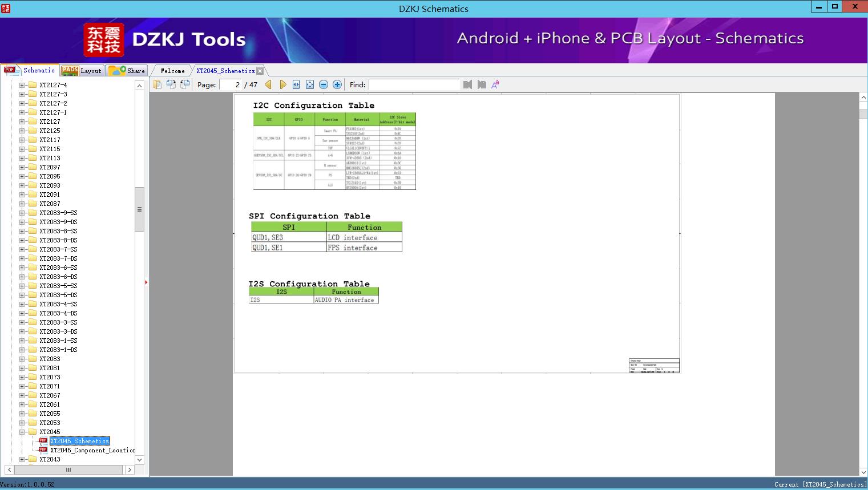Expand the XT2061 folder
Image resolution: width=868 pixels, height=490 pixels.
click(22, 404)
